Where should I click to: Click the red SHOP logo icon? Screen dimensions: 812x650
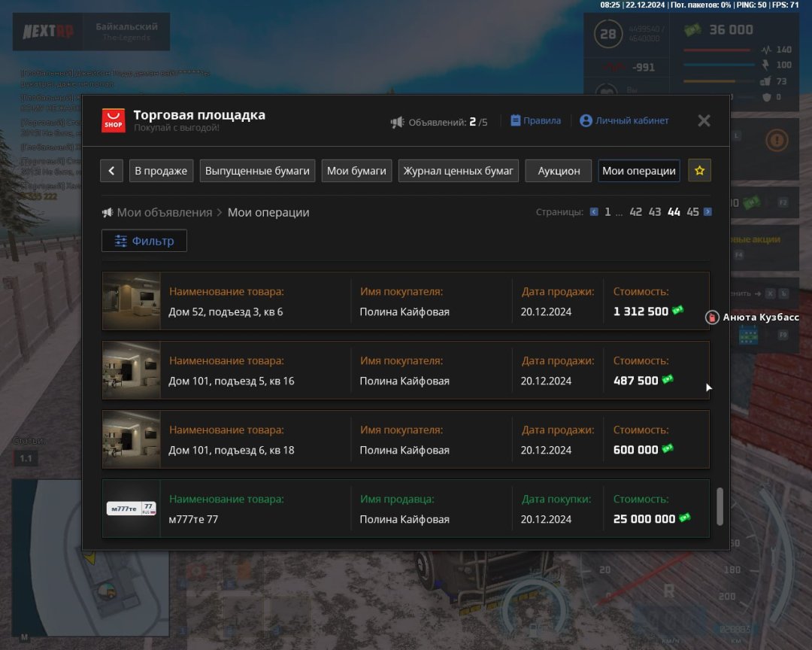114,120
